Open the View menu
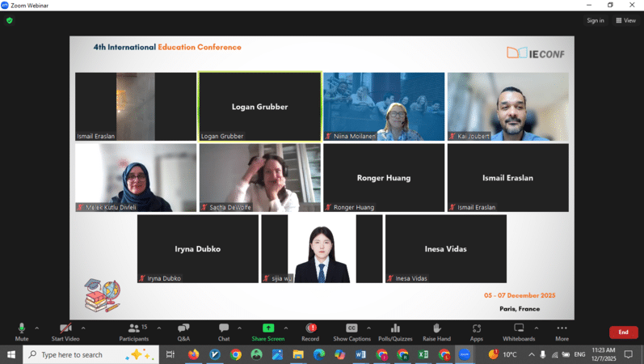The width and height of the screenshot is (644, 364). [626, 20]
